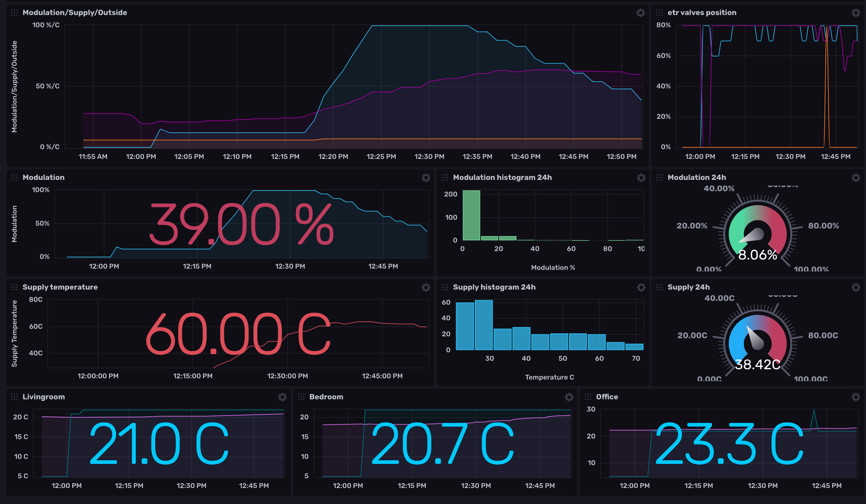Screen dimensions: 866x504
Task: Click the 39.00 % modulation value
Action: coord(242,224)
